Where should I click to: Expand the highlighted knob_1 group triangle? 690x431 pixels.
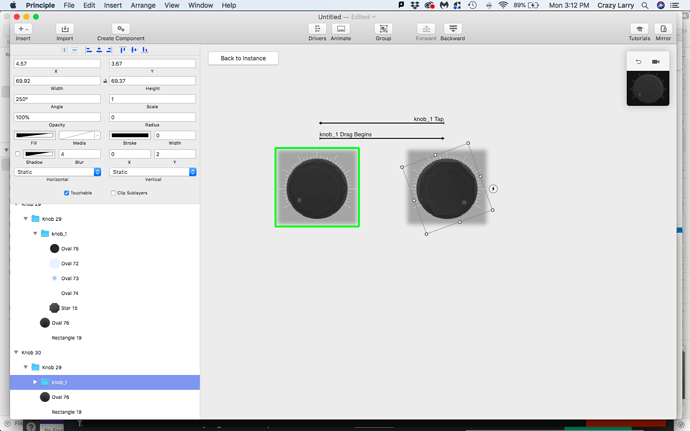click(x=35, y=382)
